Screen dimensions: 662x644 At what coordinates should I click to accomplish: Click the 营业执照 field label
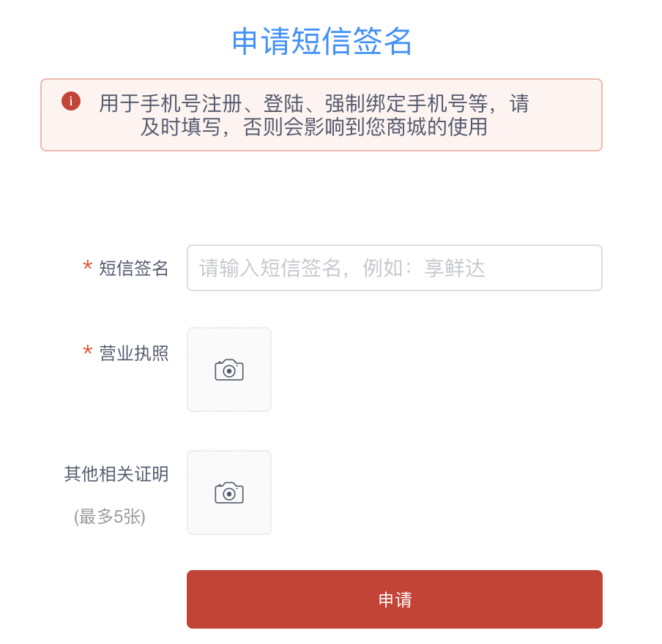pos(134,353)
